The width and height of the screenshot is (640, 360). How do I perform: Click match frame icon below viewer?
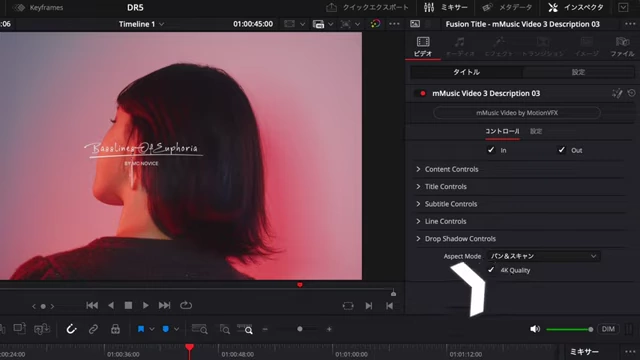(348, 306)
